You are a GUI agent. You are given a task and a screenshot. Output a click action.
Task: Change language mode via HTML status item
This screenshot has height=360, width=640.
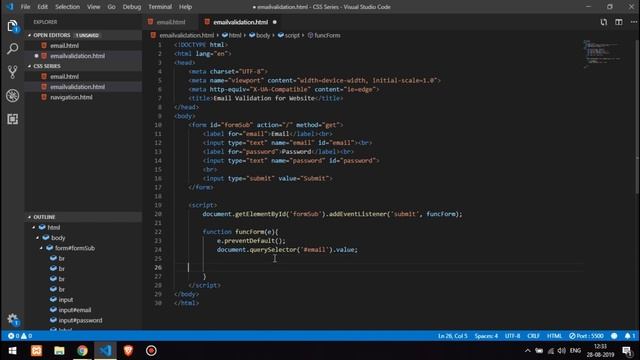[554, 336]
